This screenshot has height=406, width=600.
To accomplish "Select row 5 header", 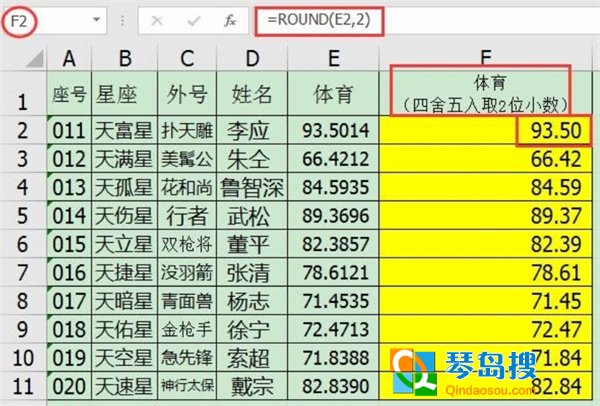I will pos(23,215).
